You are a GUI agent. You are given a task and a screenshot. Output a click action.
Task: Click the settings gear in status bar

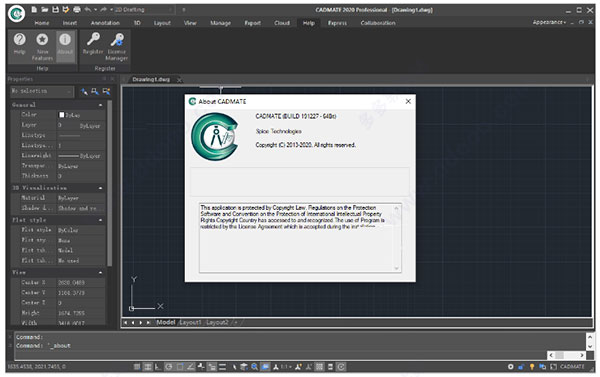click(x=510, y=367)
